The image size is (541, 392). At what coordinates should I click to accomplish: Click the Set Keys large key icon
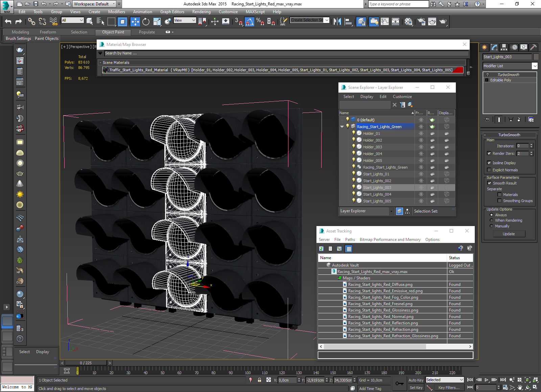[399, 384]
